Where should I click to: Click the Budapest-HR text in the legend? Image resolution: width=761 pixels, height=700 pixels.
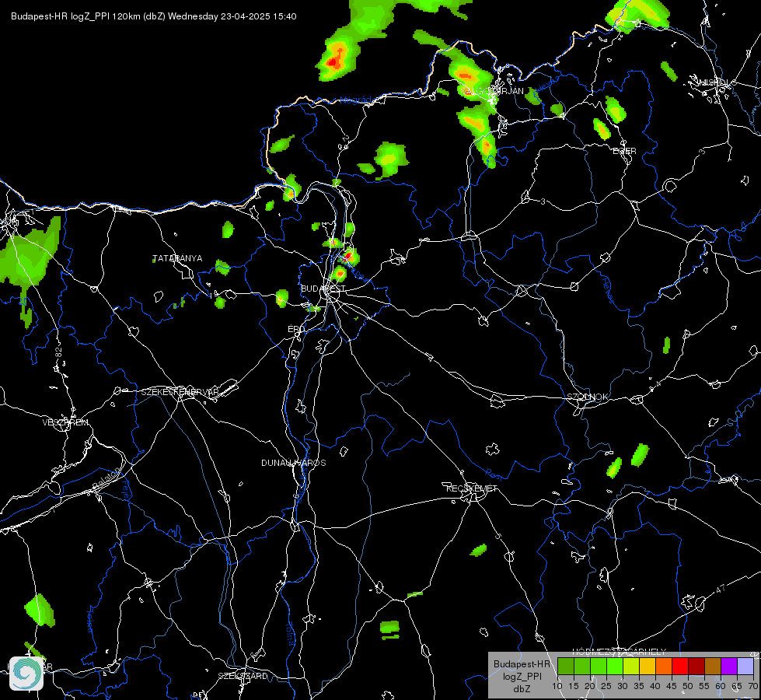point(522,664)
